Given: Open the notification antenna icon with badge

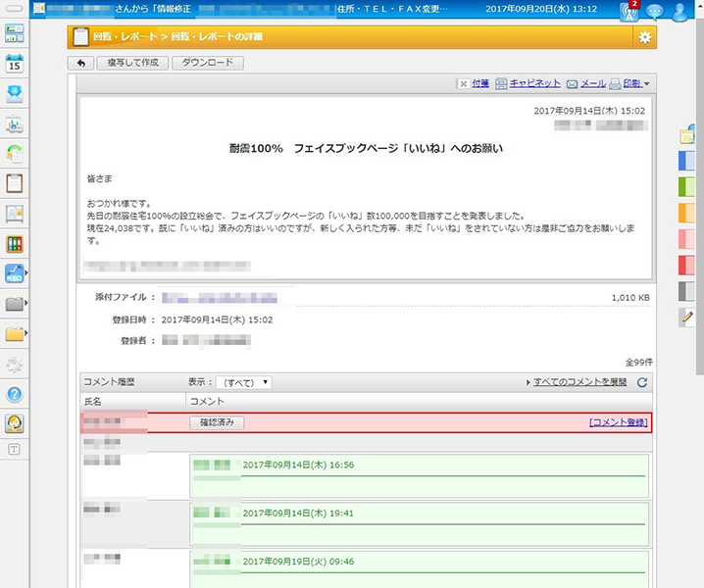Looking at the screenshot, I should pos(629,13).
